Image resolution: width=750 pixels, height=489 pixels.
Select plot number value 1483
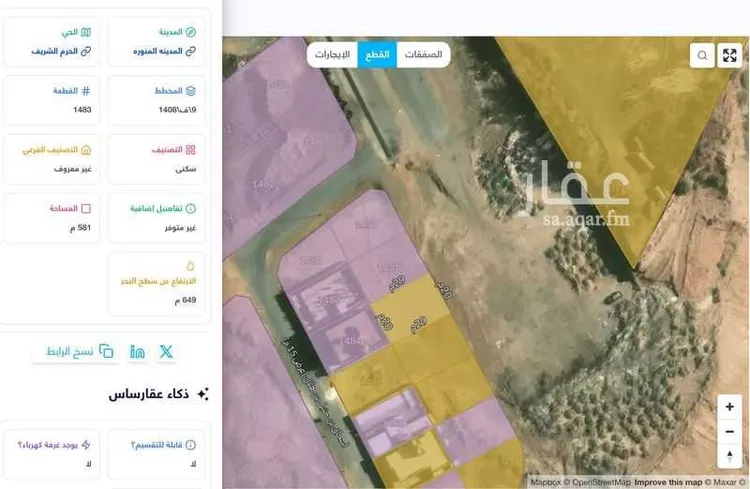click(x=82, y=110)
